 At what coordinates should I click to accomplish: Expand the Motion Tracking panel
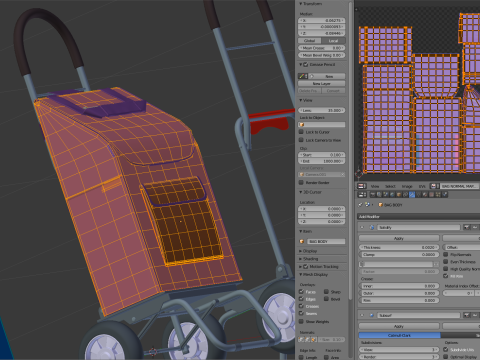tap(301, 267)
